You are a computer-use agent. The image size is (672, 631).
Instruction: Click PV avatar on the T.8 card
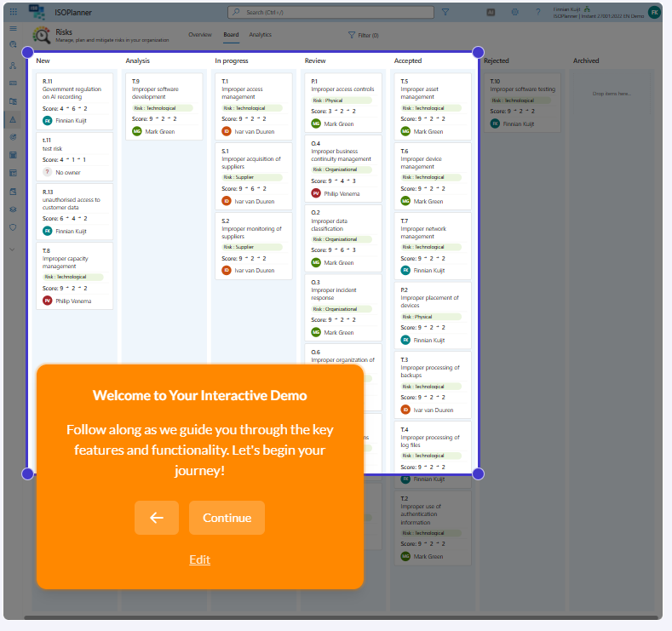click(48, 301)
